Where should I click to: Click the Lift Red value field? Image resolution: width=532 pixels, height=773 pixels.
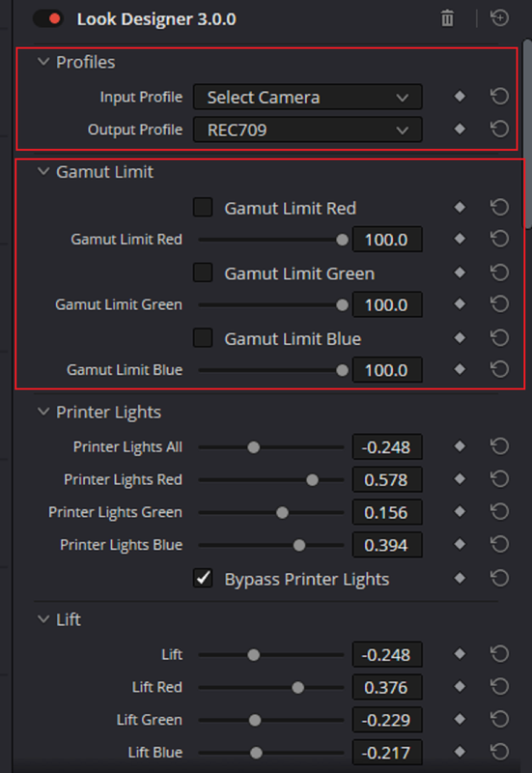[387, 687]
